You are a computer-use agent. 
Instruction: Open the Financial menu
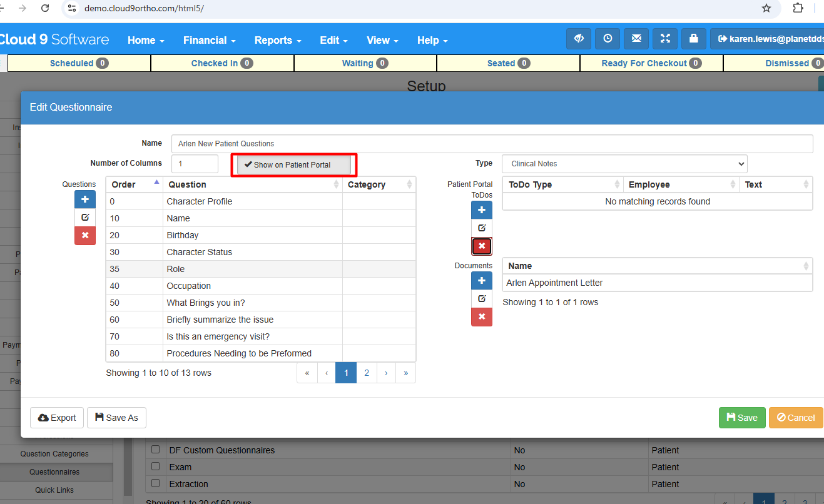(x=209, y=40)
